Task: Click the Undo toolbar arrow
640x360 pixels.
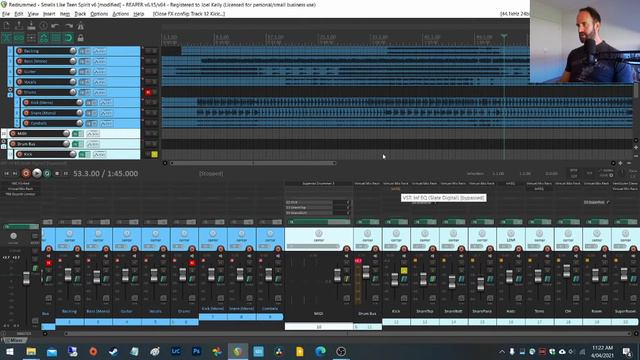Action: point(56,26)
